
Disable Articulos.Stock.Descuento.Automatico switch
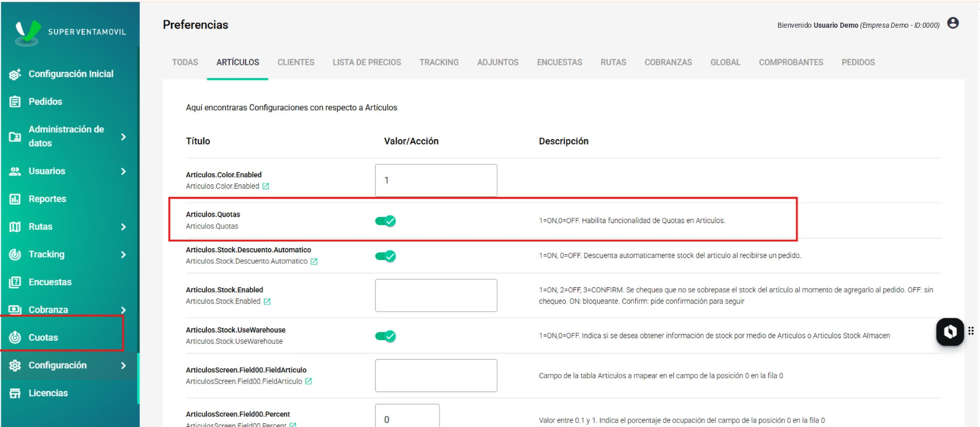[385, 256]
